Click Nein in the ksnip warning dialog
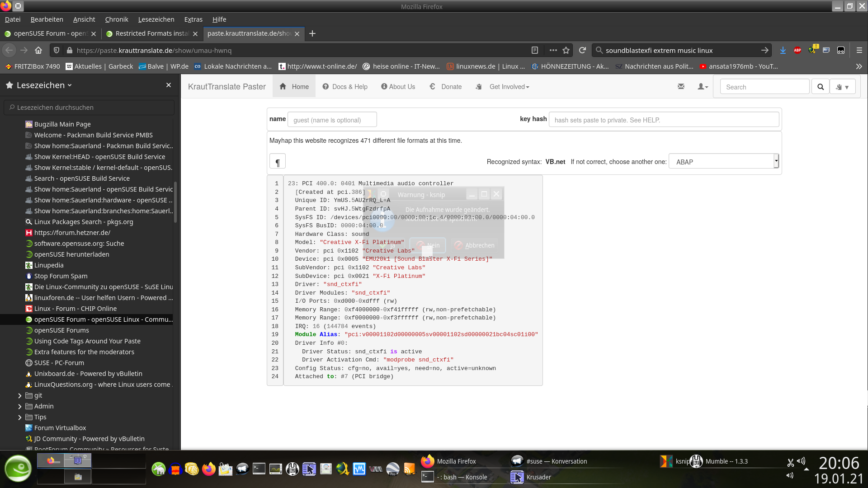The width and height of the screenshot is (868, 488). [428, 245]
